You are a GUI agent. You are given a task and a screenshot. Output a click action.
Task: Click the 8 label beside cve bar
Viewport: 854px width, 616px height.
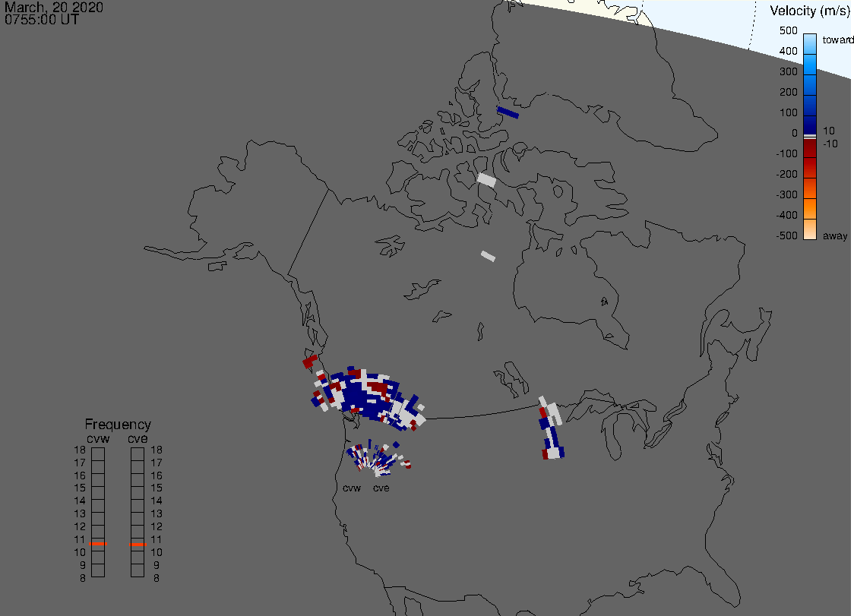[157, 579]
